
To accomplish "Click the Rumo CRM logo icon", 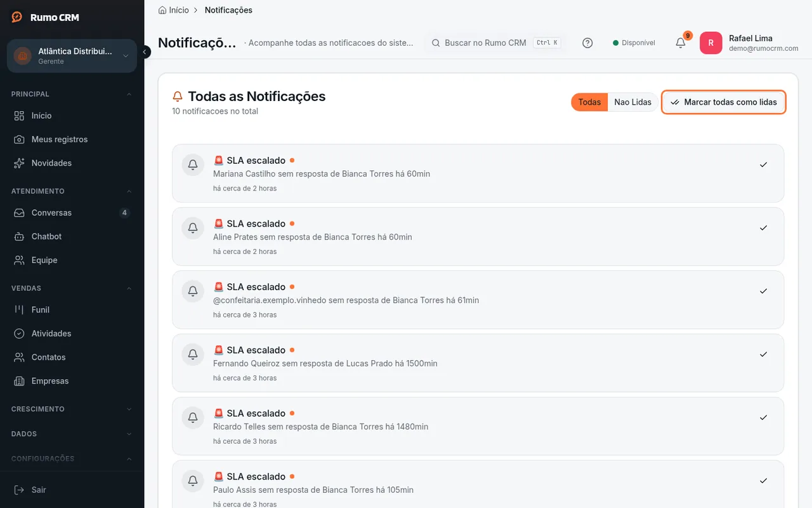I will pyautogui.click(x=17, y=17).
